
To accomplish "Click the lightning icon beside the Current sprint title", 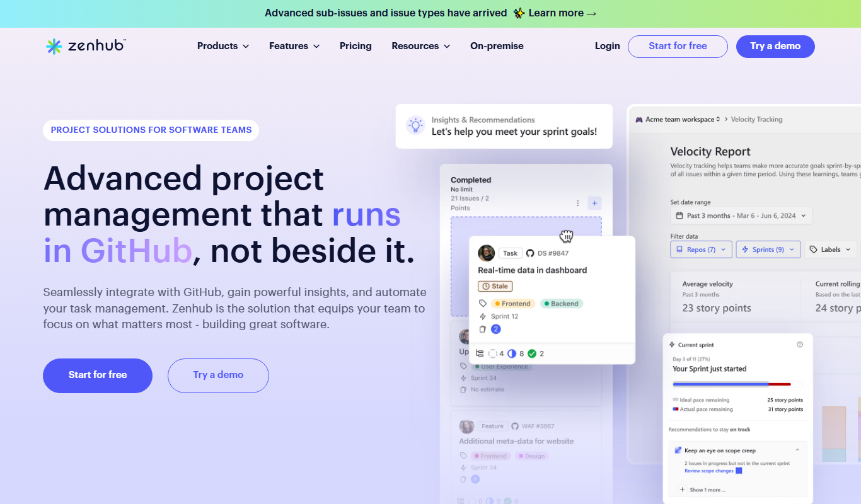I will pos(673,345).
